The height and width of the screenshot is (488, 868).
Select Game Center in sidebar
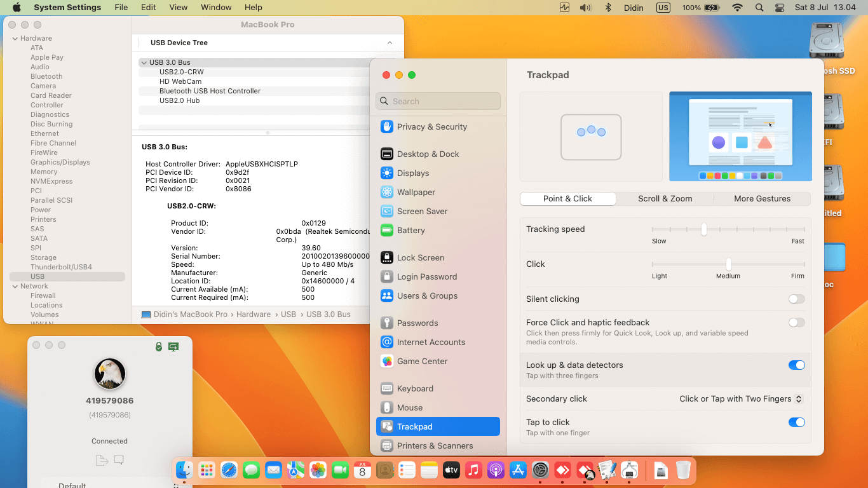[x=422, y=361]
